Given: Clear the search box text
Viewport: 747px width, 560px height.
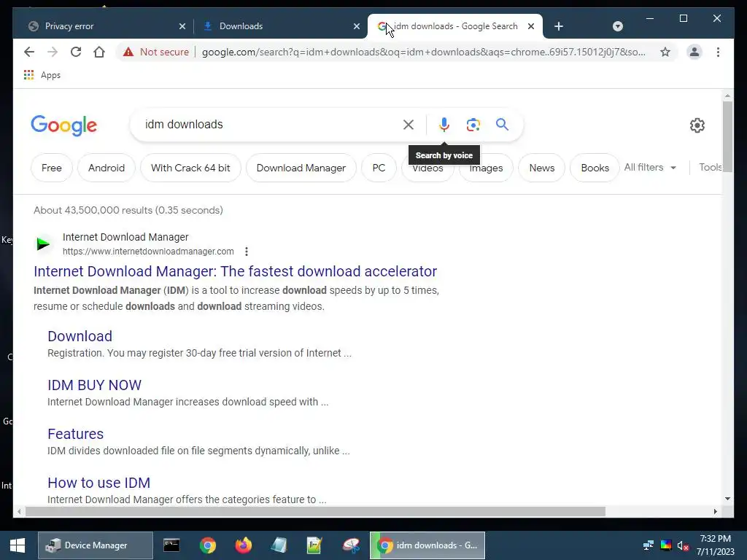Looking at the screenshot, I should [x=409, y=125].
